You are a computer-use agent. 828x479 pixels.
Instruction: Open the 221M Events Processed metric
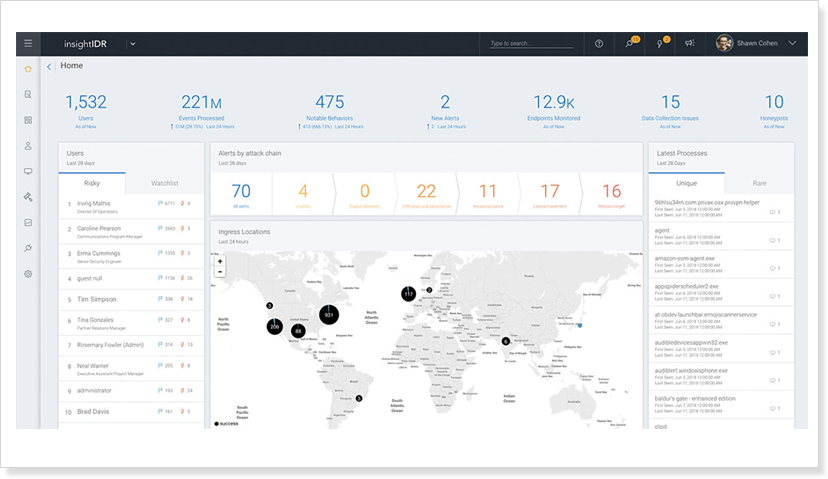[202, 110]
